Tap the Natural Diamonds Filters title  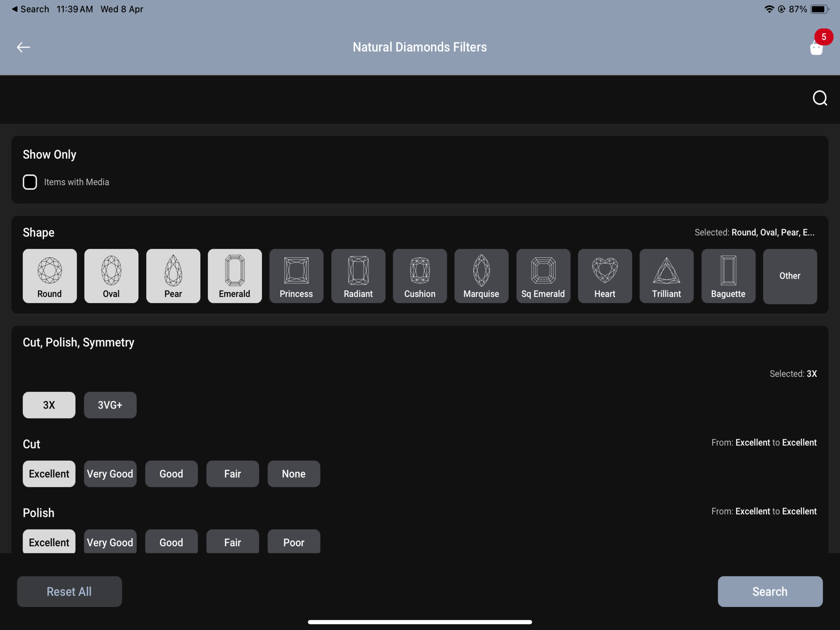(x=420, y=47)
